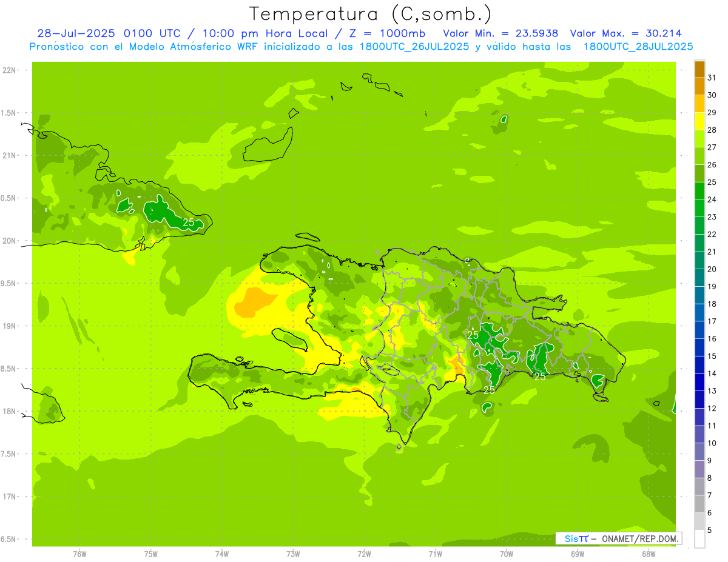
Task: Click the '25' contour label over eastern Cuba
Action: [x=189, y=222]
